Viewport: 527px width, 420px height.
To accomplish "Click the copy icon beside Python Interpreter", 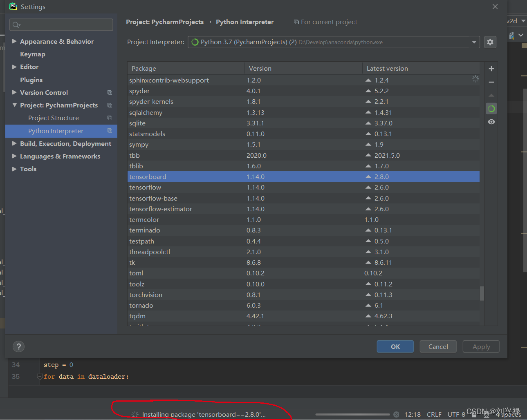I will pyautogui.click(x=110, y=131).
